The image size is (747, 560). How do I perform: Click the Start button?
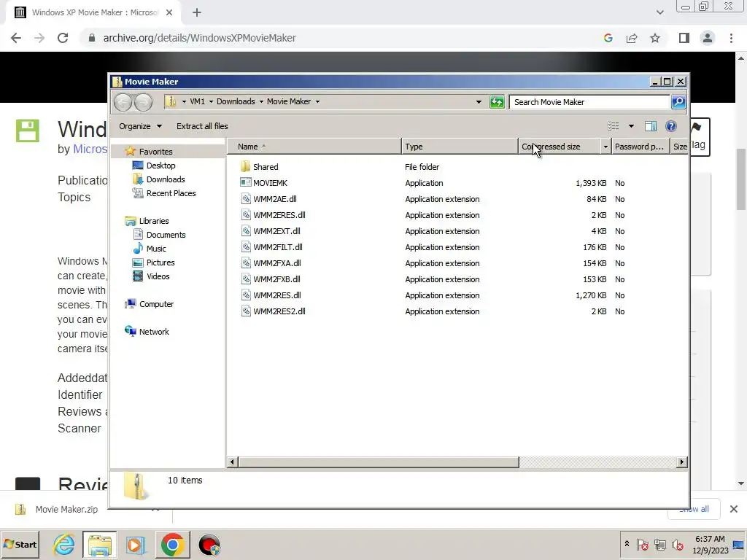click(20, 545)
